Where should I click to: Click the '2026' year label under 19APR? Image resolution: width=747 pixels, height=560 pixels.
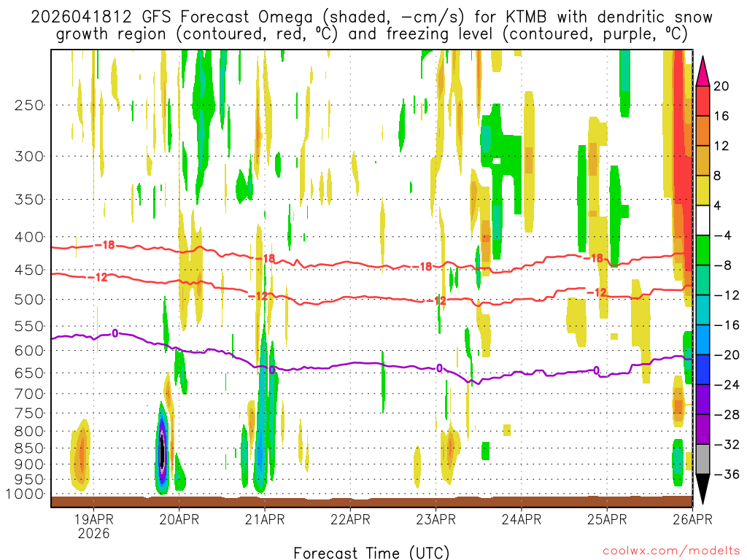tap(94, 533)
